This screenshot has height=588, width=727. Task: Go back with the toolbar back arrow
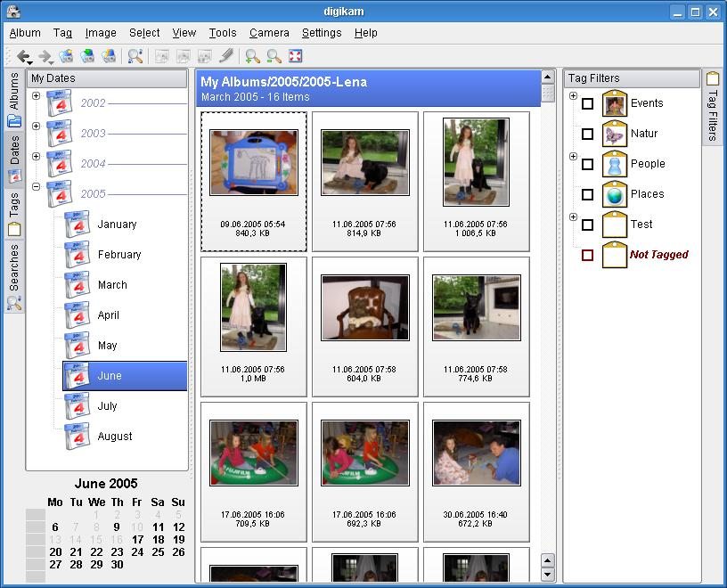pyautogui.click(x=23, y=57)
